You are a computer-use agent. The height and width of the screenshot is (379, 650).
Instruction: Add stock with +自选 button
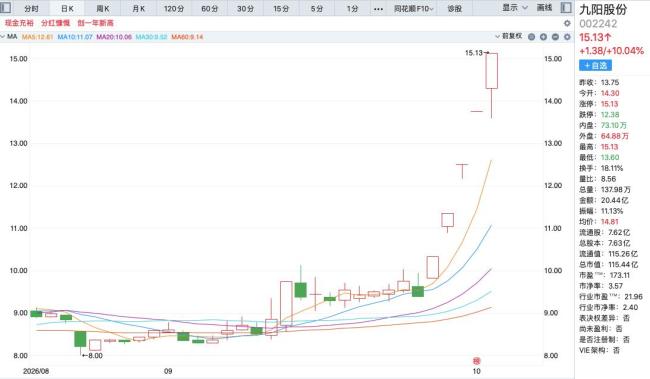click(595, 65)
